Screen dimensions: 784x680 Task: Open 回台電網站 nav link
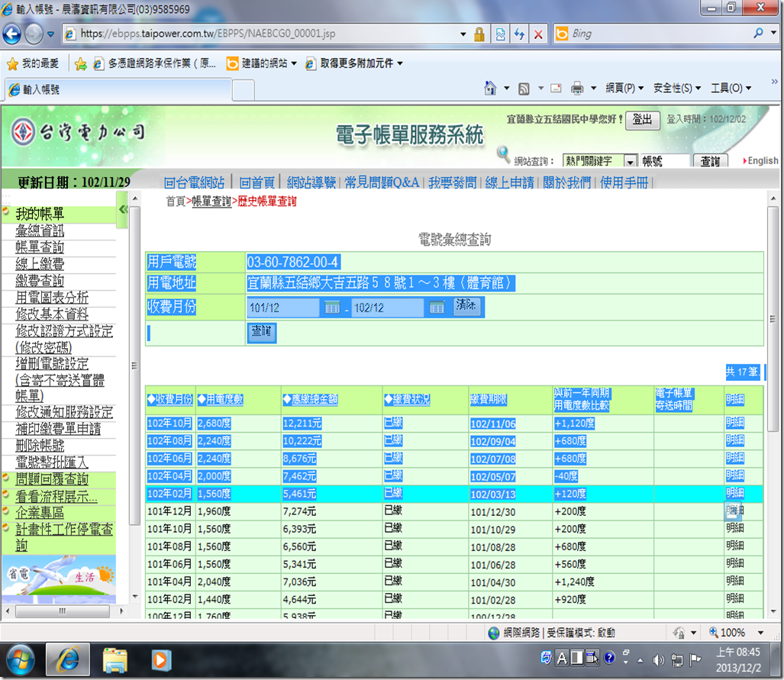point(194,182)
